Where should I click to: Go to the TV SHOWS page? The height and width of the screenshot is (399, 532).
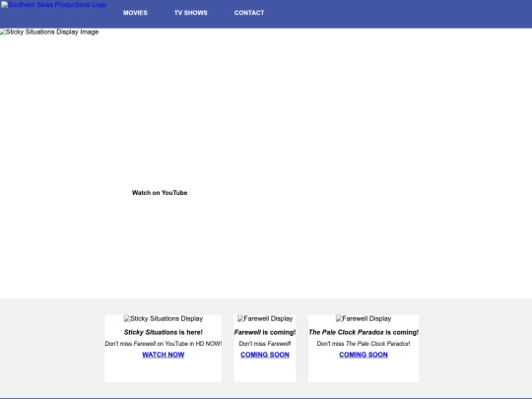point(191,13)
